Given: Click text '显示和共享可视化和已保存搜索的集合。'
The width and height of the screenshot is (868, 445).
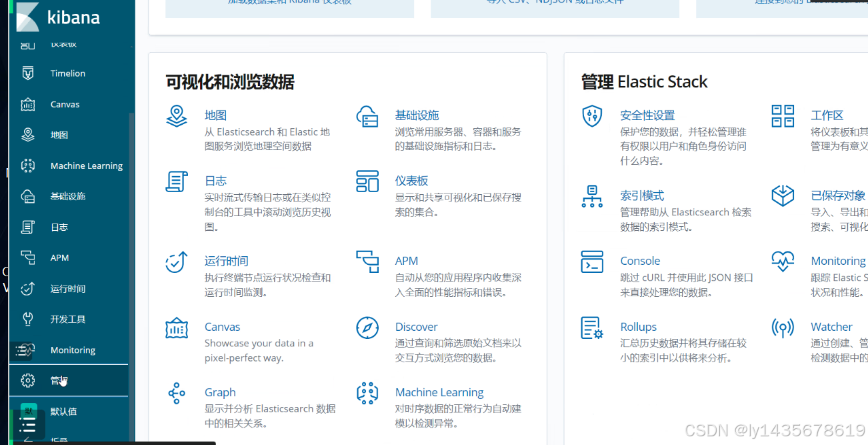Looking at the screenshot, I should [459, 205].
